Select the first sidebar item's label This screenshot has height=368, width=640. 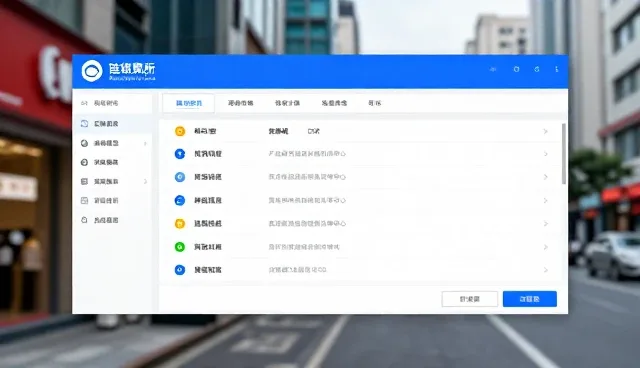click(106, 103)
